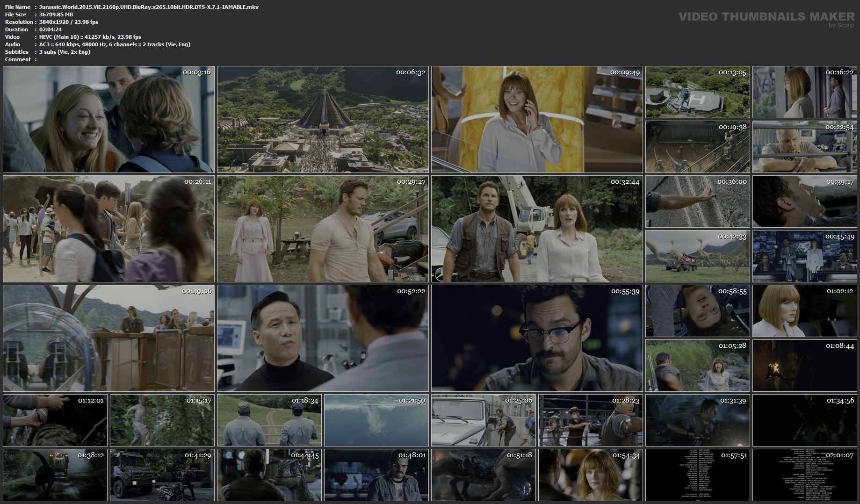
Task: Select the park aerial thumbnail at 00:06:32
Action: click(323, 120)
